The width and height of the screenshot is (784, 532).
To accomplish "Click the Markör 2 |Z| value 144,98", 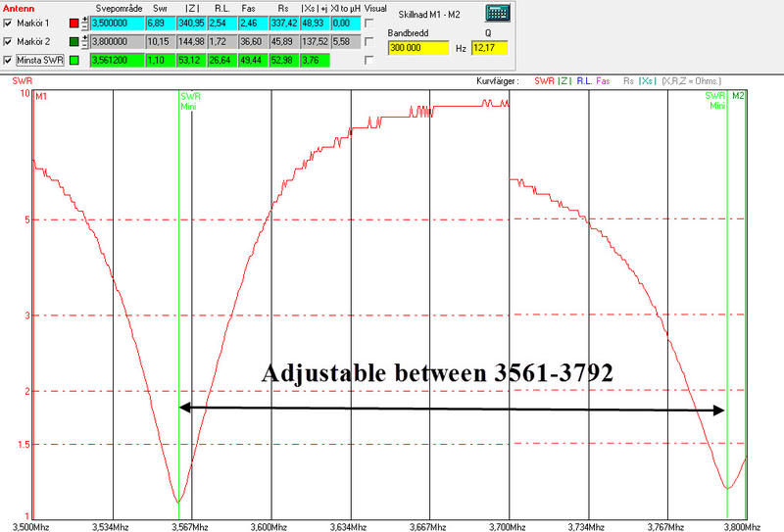I will tap(191, 41).
